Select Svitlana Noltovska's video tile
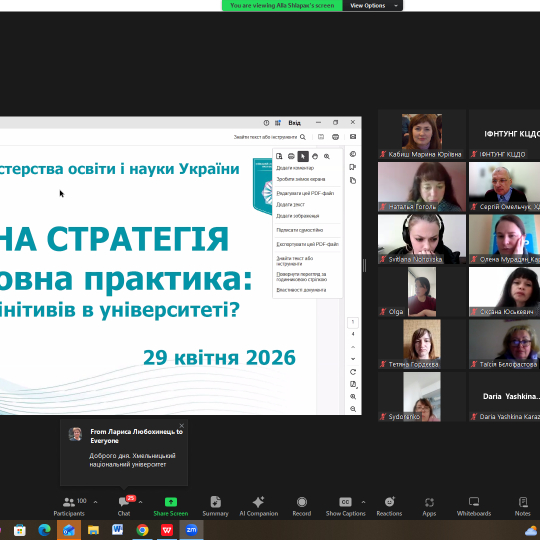 coord(422,239)
